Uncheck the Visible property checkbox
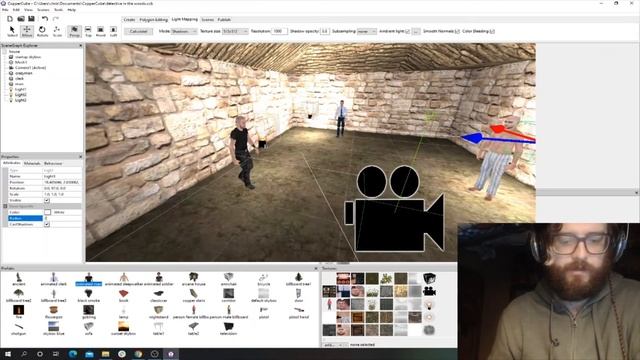 (47, 200)
